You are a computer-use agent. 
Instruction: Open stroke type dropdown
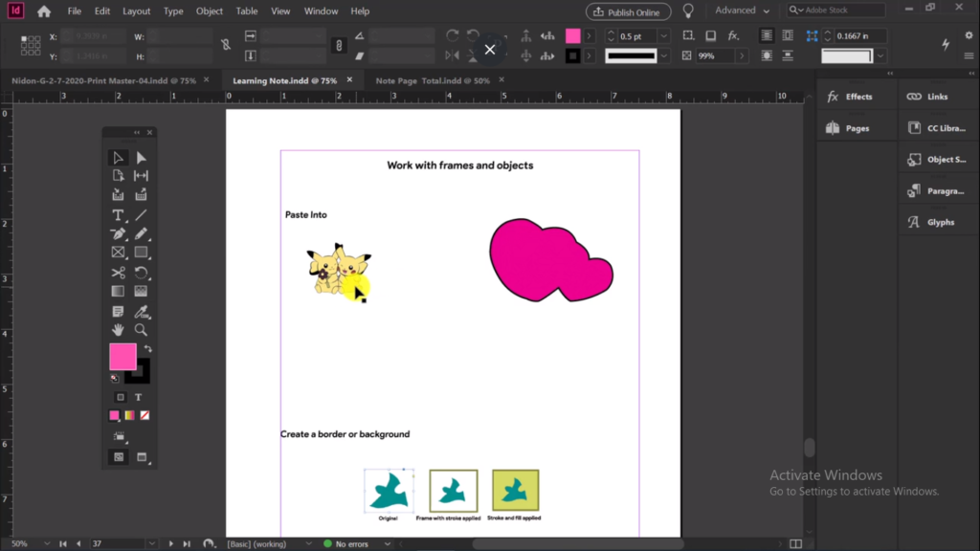pos(664,55)
